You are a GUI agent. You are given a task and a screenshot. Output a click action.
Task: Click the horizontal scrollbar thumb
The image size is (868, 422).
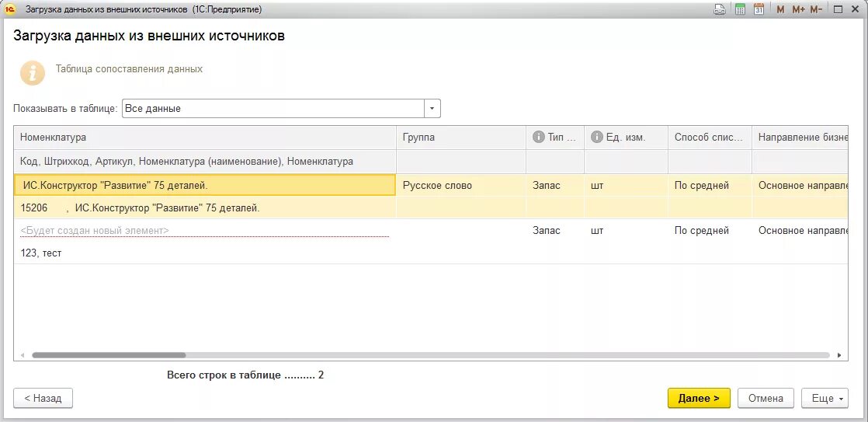(109, 355)
